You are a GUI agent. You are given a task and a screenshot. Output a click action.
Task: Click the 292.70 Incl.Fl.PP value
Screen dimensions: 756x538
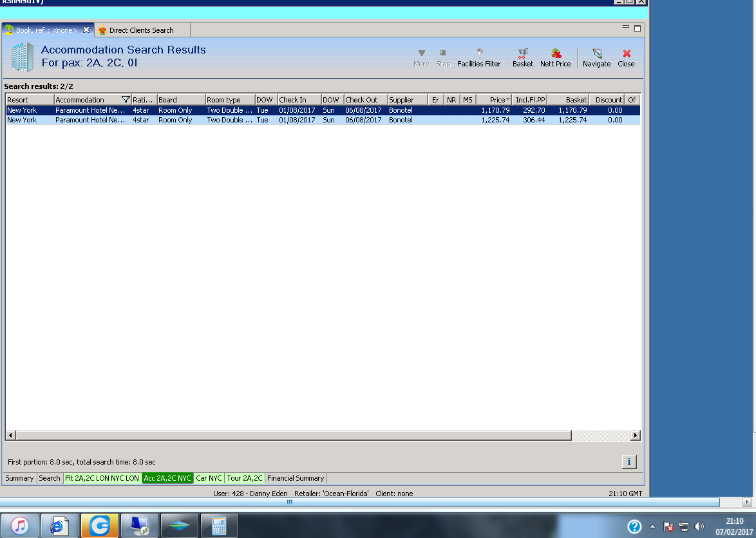(x=534, y=110)
